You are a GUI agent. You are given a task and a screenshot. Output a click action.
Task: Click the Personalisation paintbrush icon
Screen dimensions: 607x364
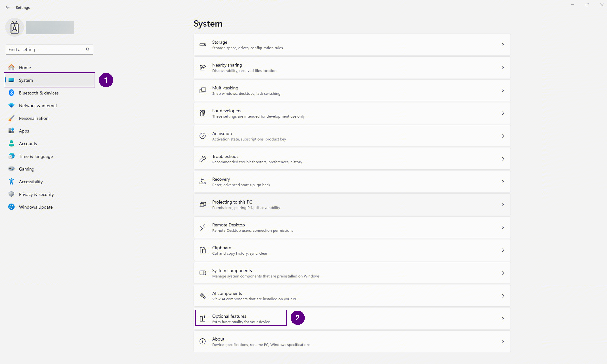point(11,118)
